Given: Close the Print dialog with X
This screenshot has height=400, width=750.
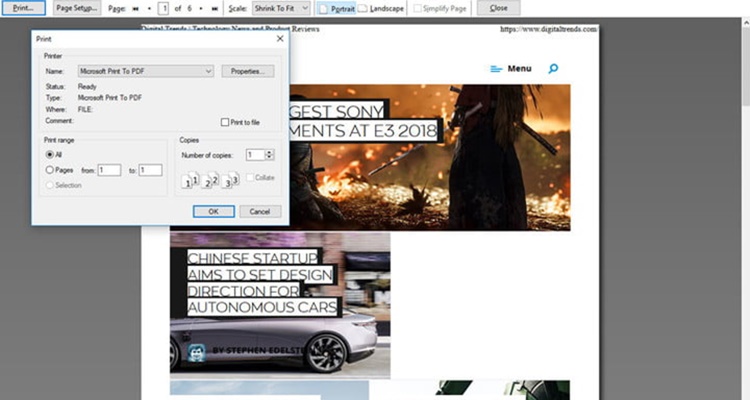Looking at the screenshot, I should [279, 39].
